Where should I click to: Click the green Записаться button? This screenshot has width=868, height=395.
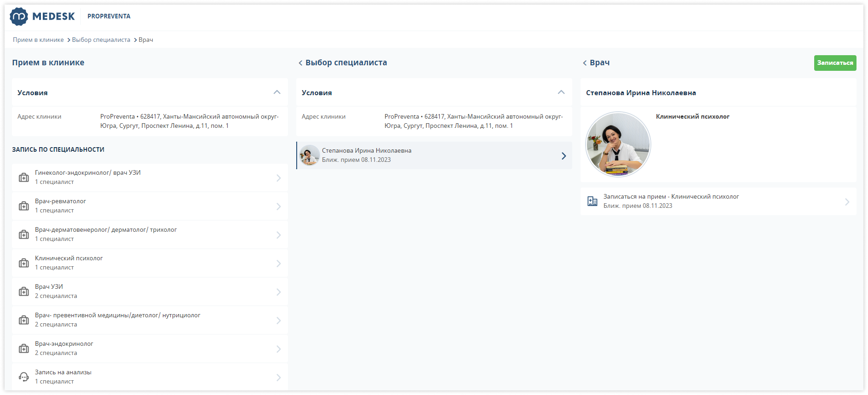[835, 63]
